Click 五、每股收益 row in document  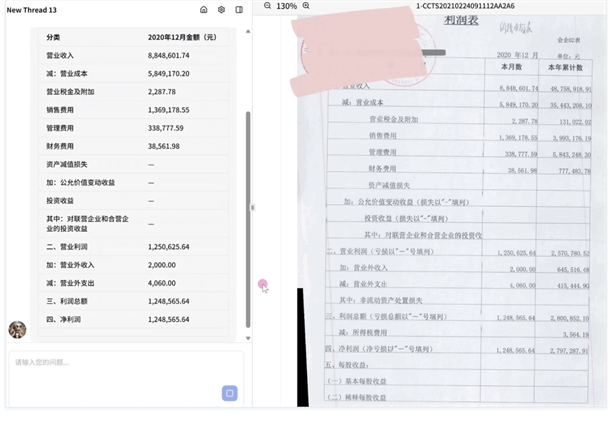(x=347, y=365)
